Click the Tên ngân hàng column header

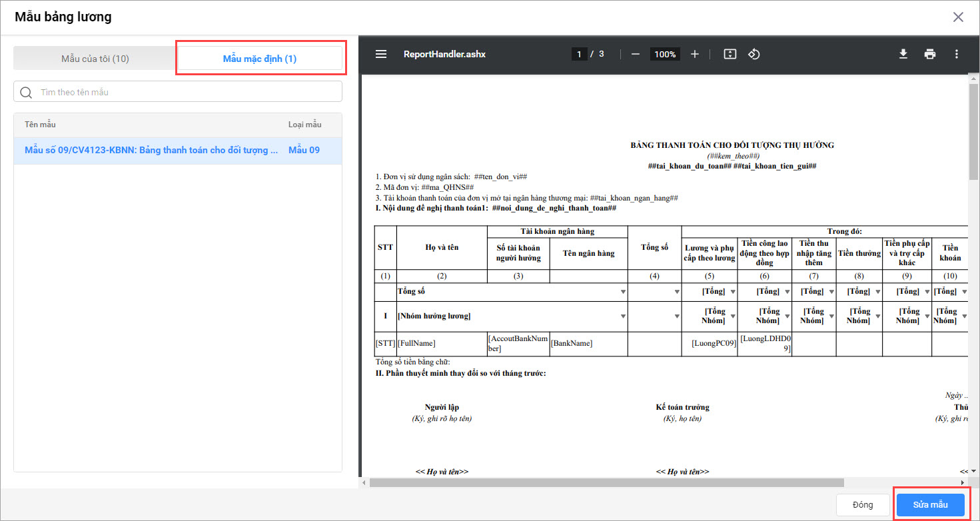(x=588, y=253)
